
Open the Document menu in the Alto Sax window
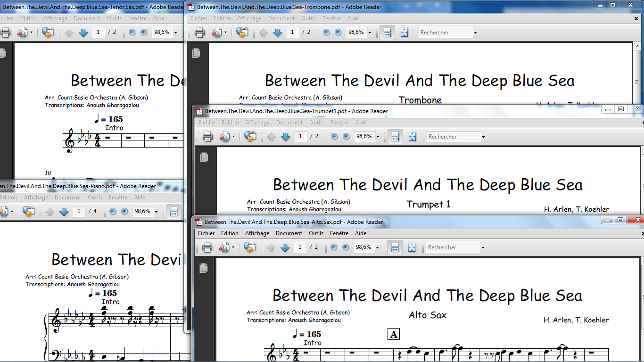pyautogui.click(x=289, y=233)
